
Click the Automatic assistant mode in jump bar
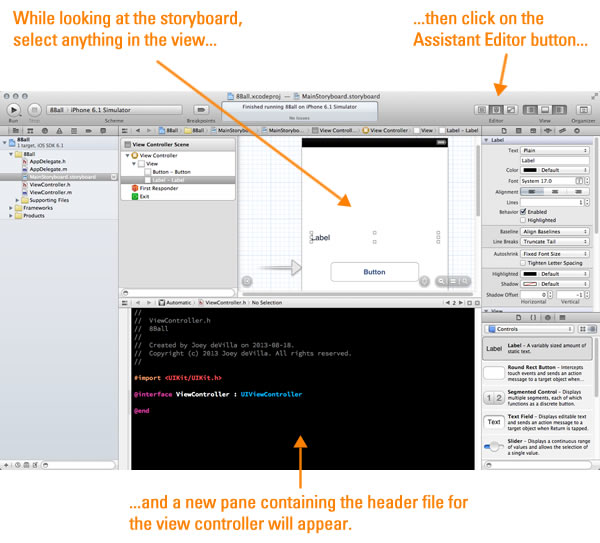(175, 303)
